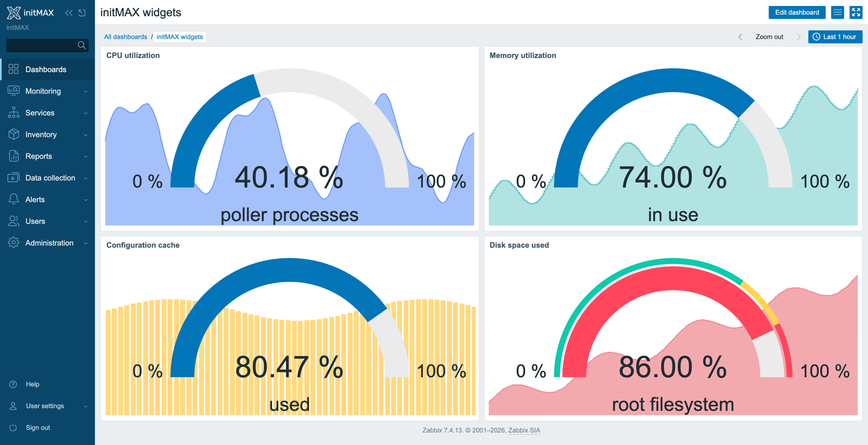Open dashboard actions hamburger menu
868x445 pixels.
click(838, 13)
